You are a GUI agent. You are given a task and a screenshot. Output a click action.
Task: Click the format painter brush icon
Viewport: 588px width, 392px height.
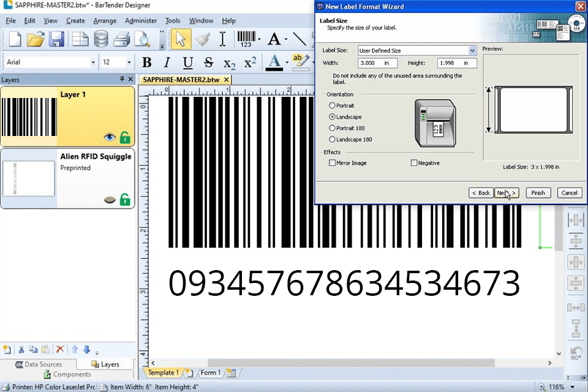203,39
